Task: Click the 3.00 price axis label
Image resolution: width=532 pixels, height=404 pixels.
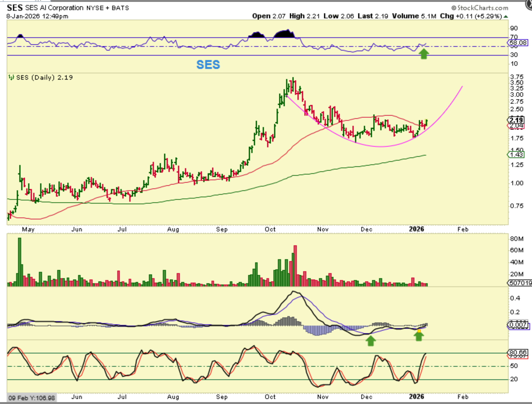Action: pos(517,95)
